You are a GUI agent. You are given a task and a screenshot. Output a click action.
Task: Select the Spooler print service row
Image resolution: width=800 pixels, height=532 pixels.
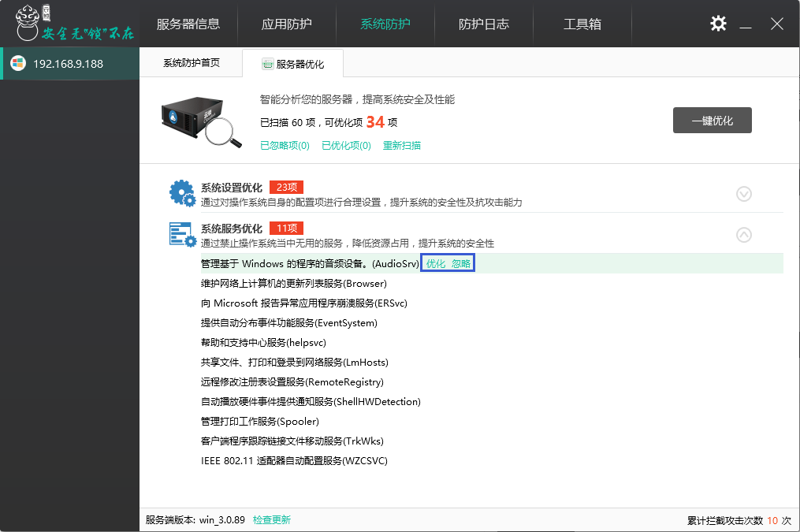click(262, 421)
